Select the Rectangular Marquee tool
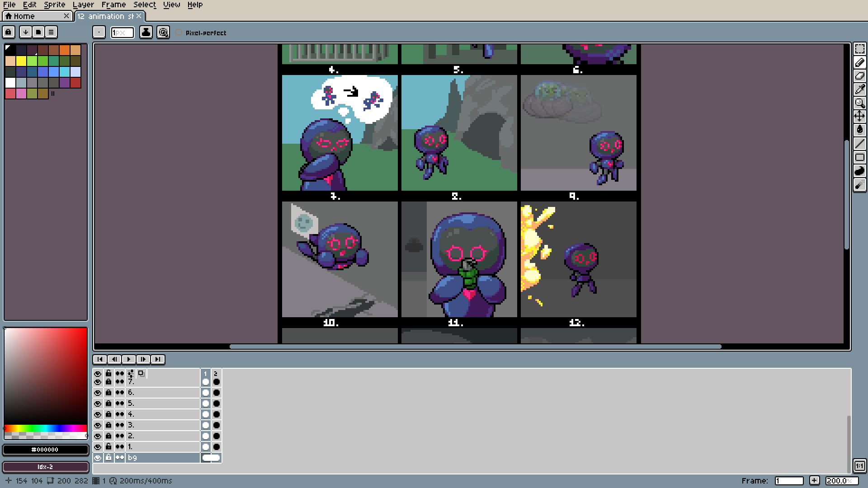This screenshot has width=868, height=488. tap(859, 49)
